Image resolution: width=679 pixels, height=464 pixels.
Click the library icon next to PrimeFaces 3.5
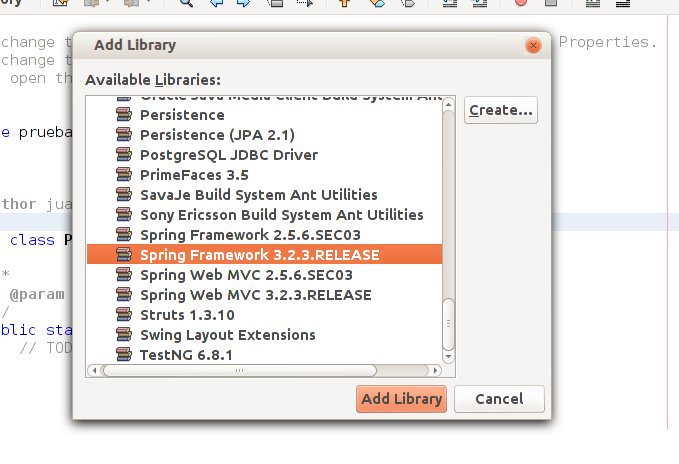(x=124, y=174)
